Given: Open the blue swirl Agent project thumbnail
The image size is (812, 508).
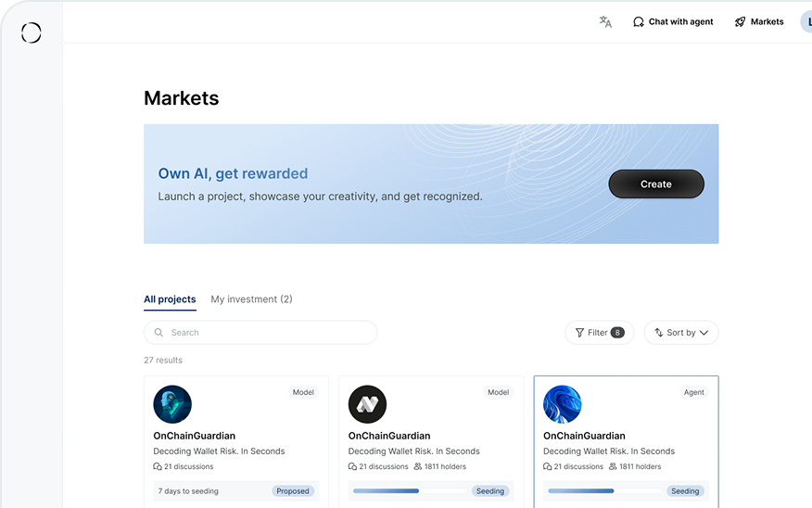Looking at the screenshot, I should (x=563, y=404).
